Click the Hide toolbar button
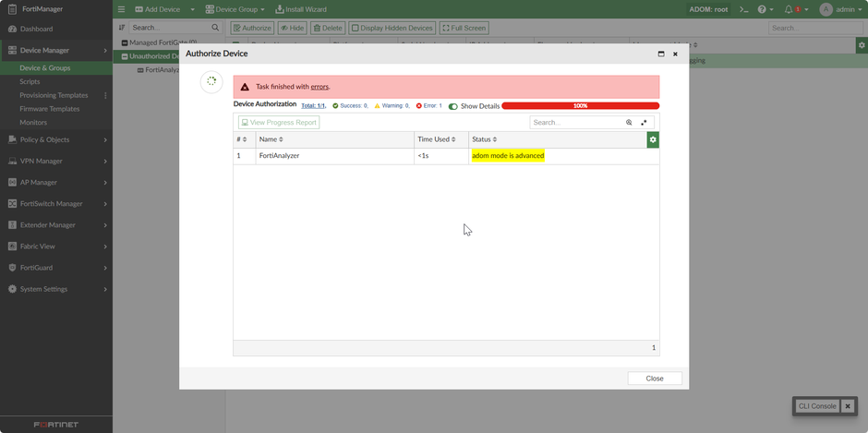 tap(292, 28)
